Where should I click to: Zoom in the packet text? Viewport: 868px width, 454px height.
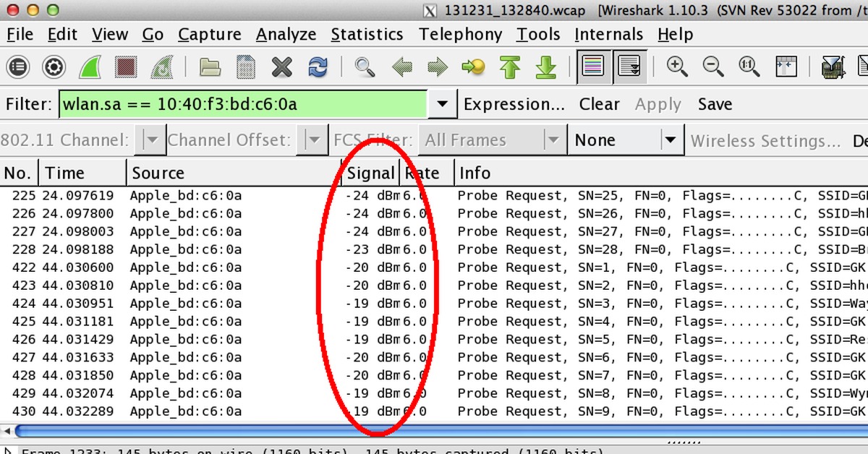(677, 67)
